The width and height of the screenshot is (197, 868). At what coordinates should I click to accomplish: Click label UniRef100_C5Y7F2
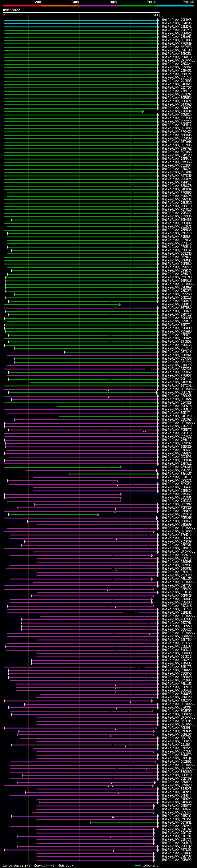[176, 77]
